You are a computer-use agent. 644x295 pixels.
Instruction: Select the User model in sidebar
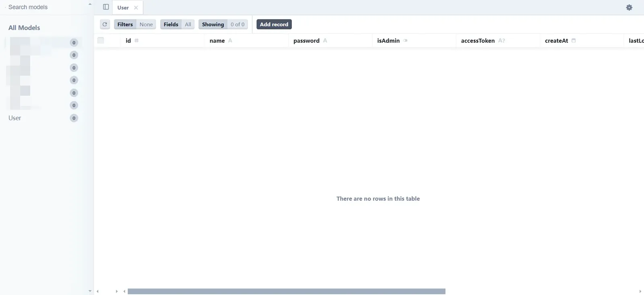tap(15, 118)
